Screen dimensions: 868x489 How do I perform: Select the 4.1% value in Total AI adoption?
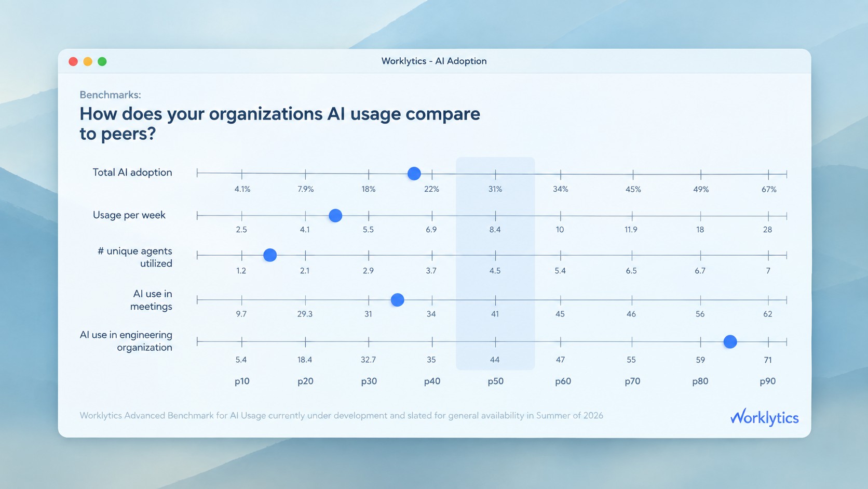pos(242,189)
